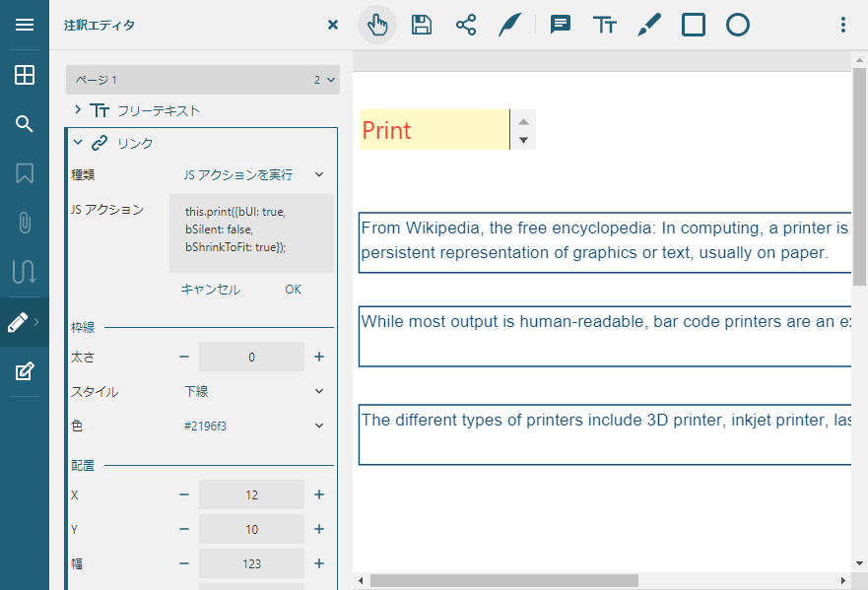Decrease the border 太さ value

click(184, 357)
